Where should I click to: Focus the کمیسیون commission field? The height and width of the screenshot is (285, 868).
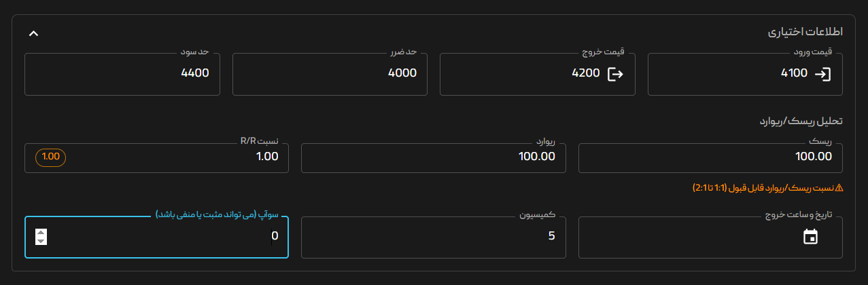(434, 237)
